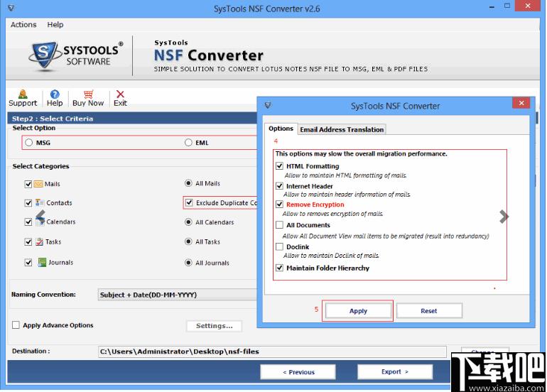Go to next slide with right chevron

point(504,217)
